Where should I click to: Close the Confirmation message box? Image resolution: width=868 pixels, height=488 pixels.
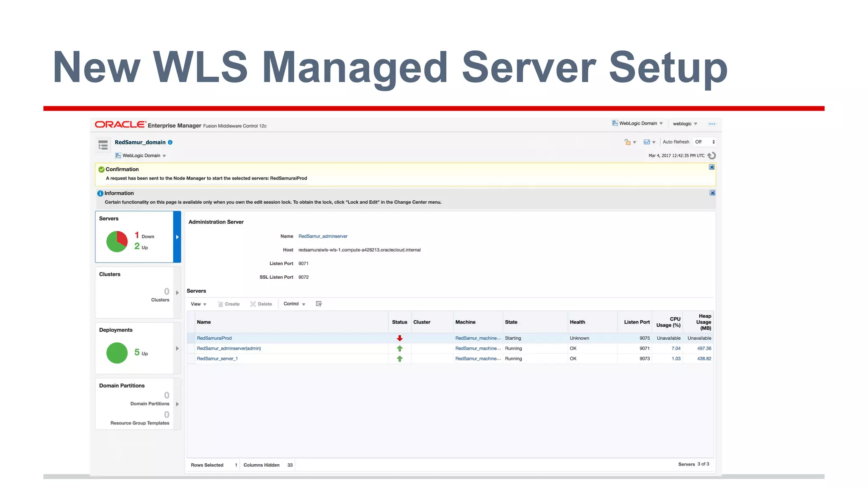(712, 167)
